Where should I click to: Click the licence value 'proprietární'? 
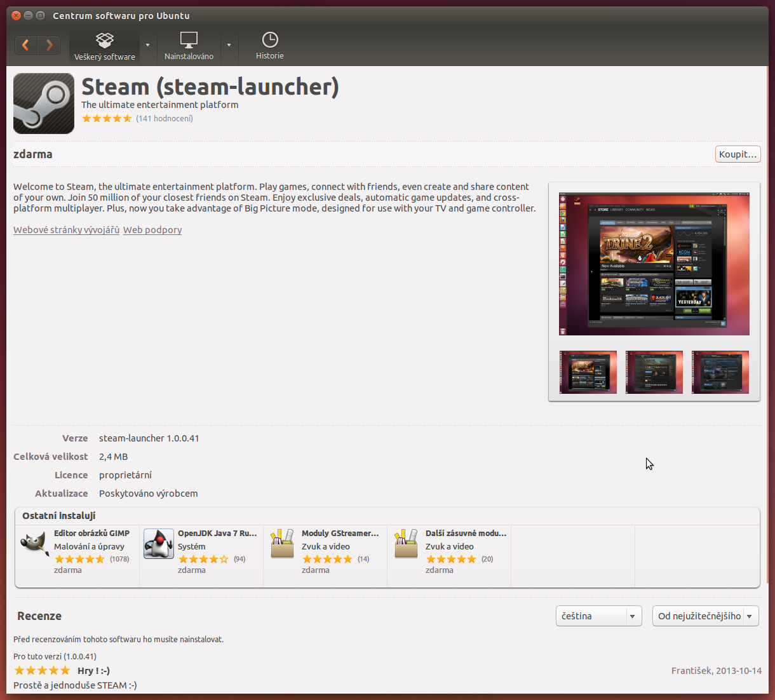(x=125, y=475)
